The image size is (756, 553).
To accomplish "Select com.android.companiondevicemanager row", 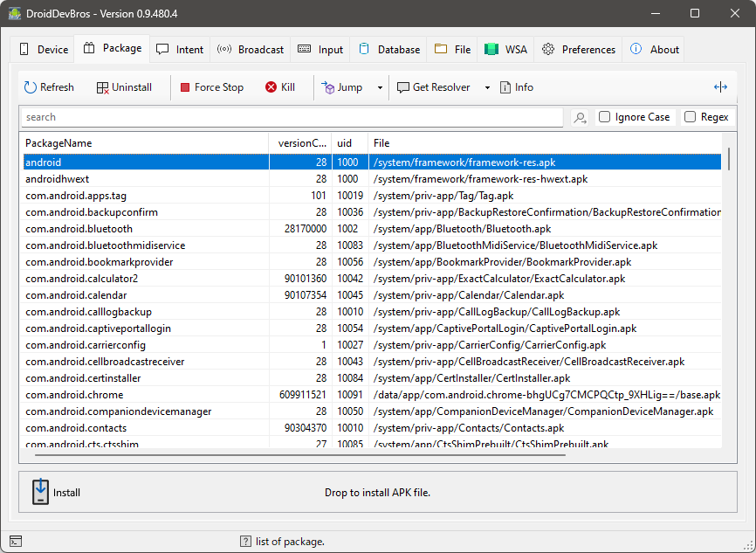I will pyautogui.click(x=371, y=411).
